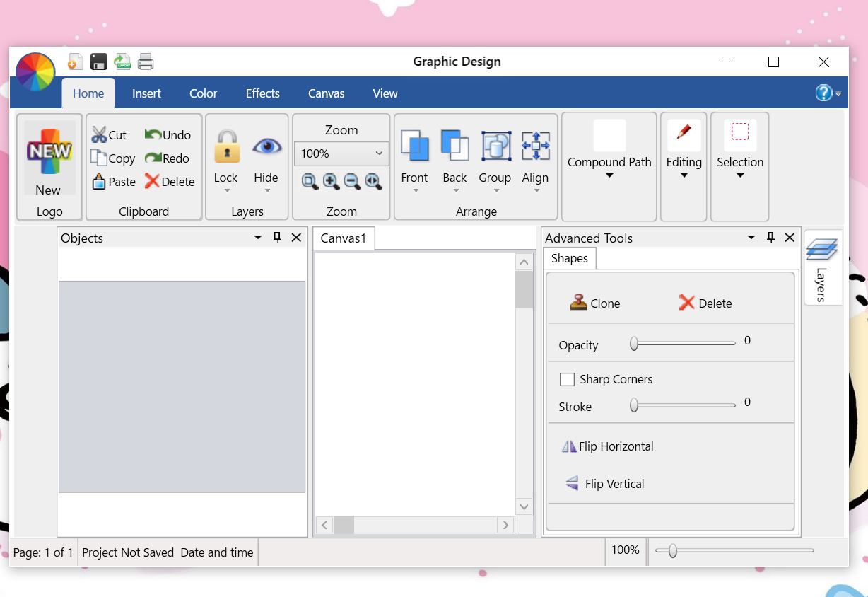Click the Paste icon in Clipboard
This screenshot has width=868, height=597.
click(99, 182)
